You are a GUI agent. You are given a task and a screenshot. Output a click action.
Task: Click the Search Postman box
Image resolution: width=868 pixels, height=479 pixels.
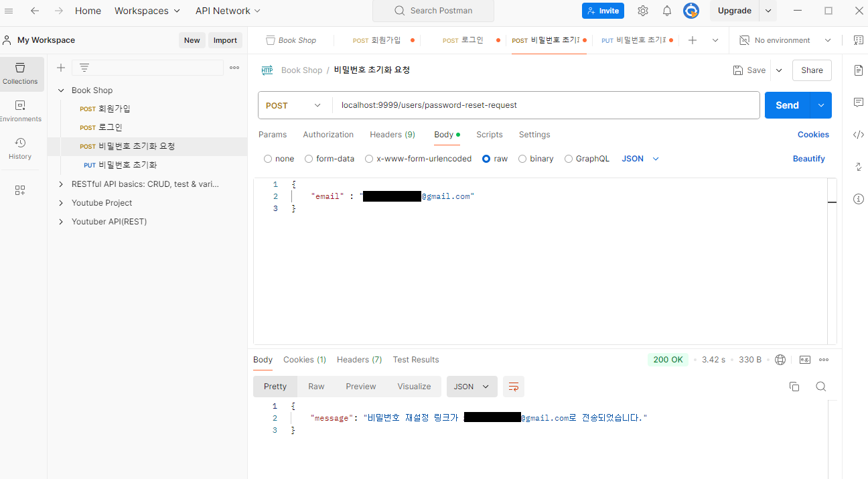(433, 11)
